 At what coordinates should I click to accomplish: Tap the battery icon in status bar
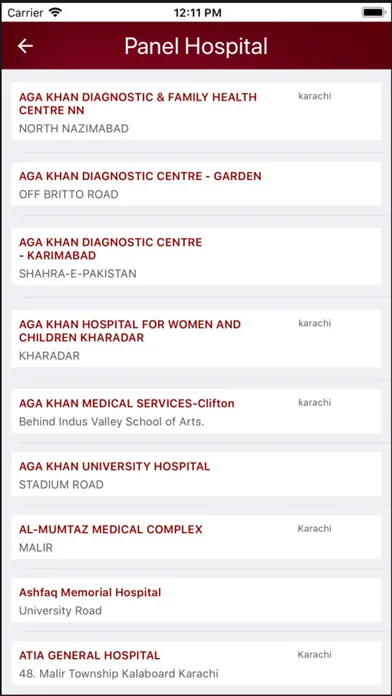click(372, 12)
